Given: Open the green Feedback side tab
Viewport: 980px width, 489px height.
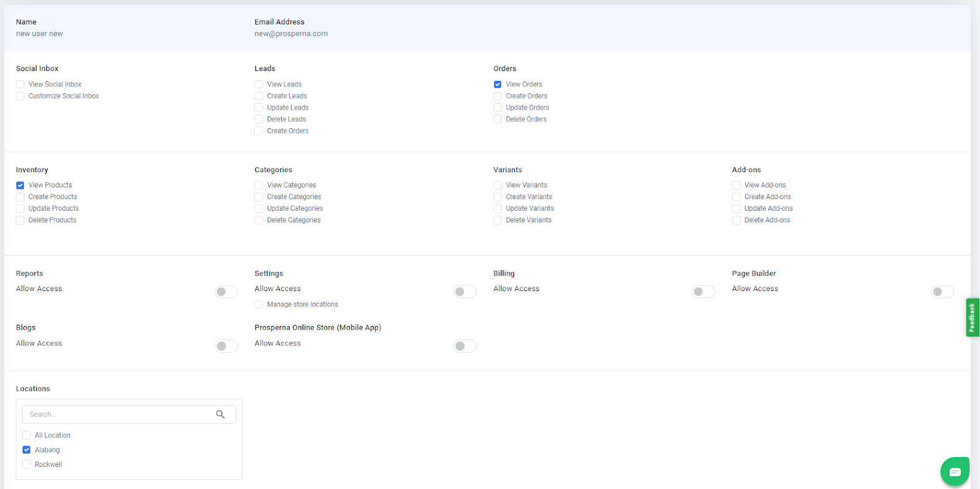Looking at the screenshot, I should (973, 317).
